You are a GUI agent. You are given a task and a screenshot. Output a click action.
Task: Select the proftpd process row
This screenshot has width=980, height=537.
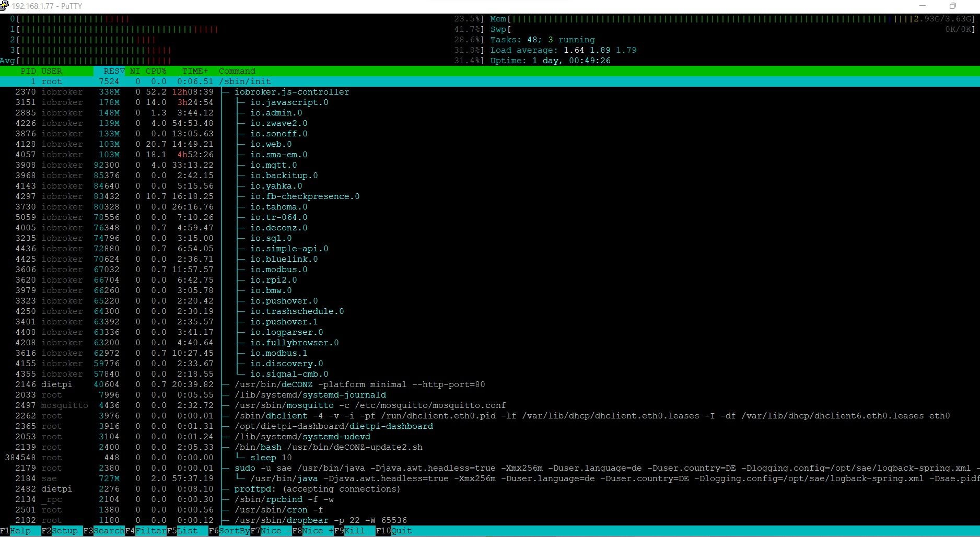[x=490, y=489]
